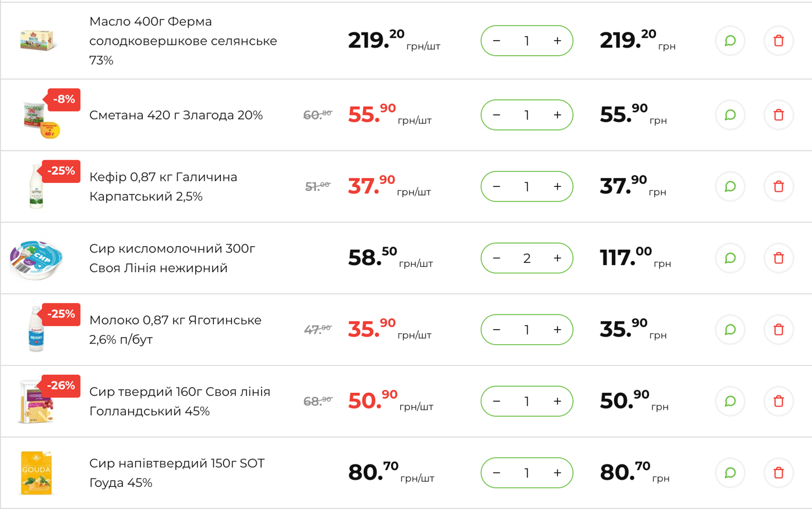
Task: Remove the Масло 400г Ферма item using trash icon
Action: 778,41
